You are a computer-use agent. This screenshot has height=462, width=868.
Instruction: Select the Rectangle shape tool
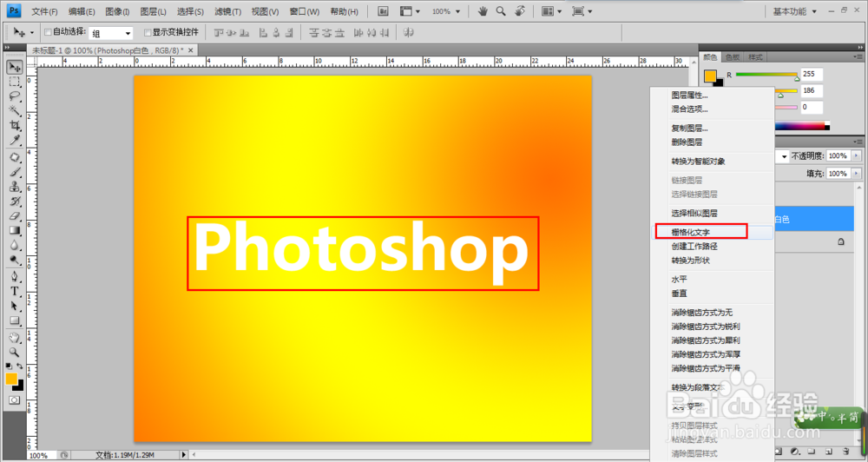point(15,320)
